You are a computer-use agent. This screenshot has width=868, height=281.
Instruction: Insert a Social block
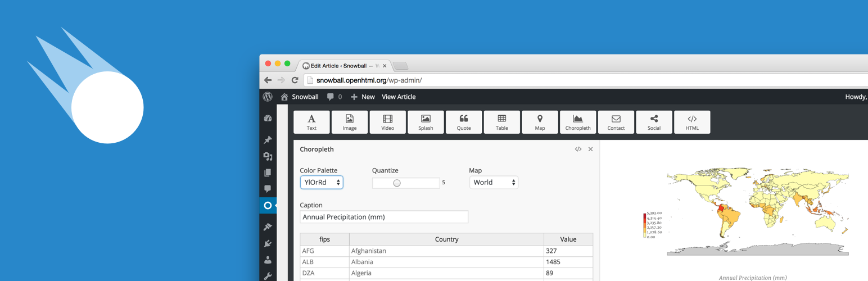point(654,122)
